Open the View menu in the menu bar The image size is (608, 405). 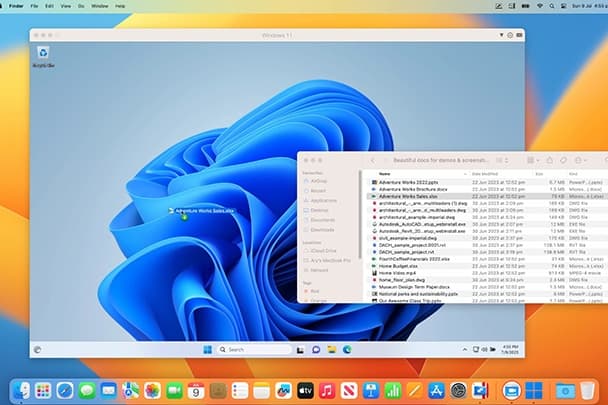[66, 6]
